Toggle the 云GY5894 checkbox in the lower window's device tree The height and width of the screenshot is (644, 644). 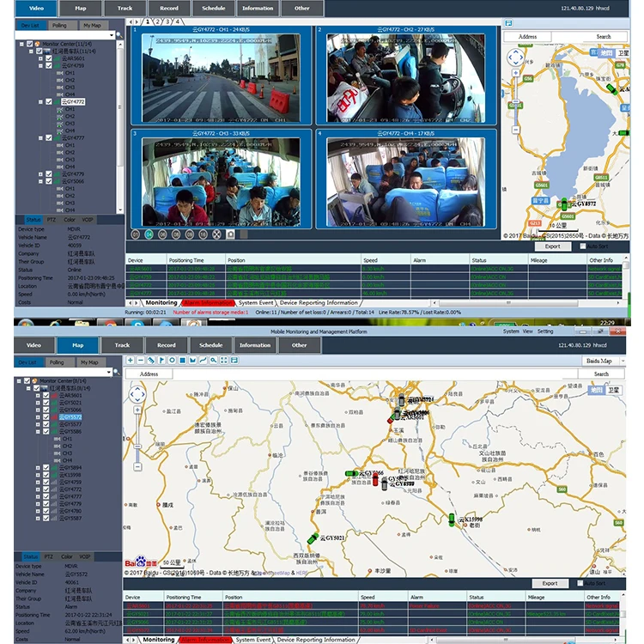click(46, 467)
